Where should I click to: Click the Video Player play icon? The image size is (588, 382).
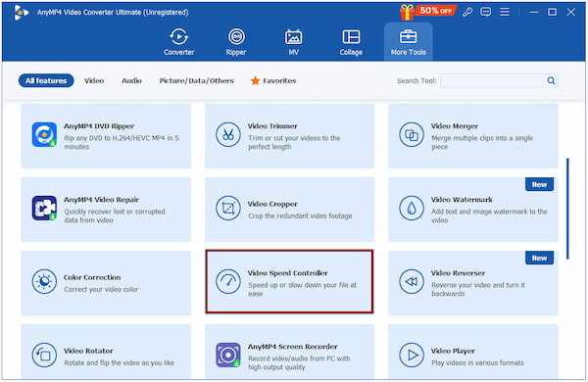coord(412,355)
